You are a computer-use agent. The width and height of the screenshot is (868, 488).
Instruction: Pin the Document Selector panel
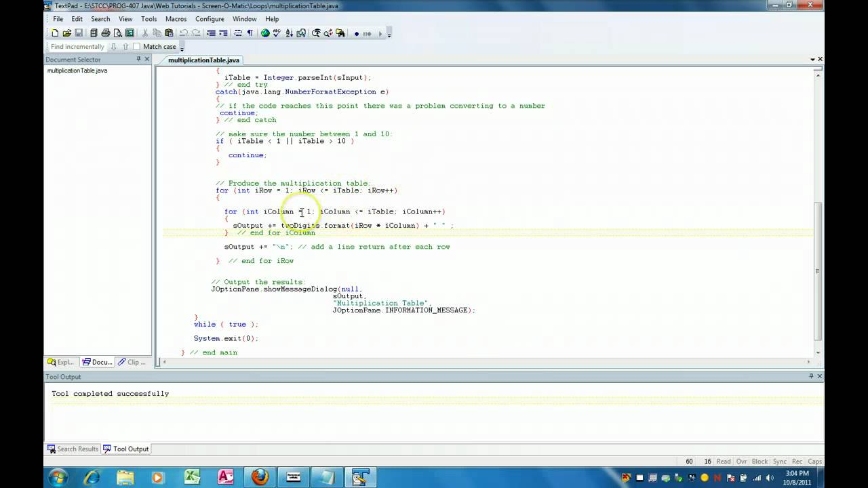click(x=138, y=59)
